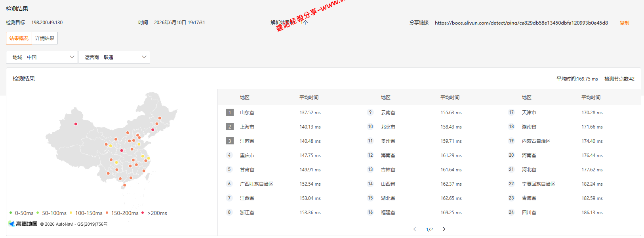This screenshot has height=238, width=644.
Task: Expand the 运营商 联通 dropdown
Action: (x=114, y=57)
